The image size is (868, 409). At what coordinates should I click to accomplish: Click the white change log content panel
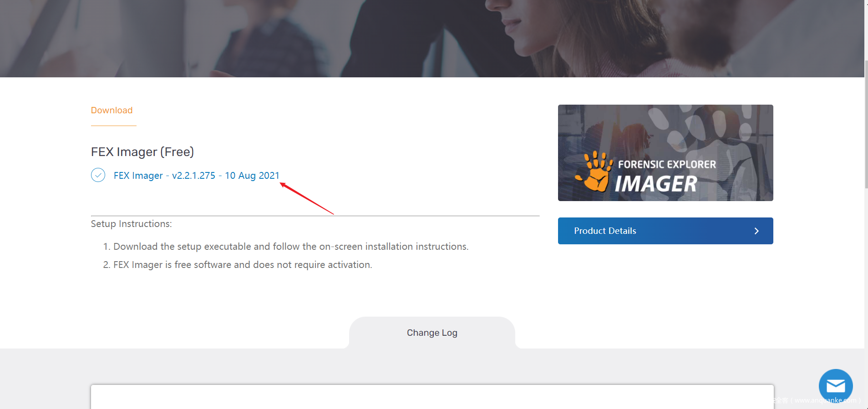pos(432,397)
